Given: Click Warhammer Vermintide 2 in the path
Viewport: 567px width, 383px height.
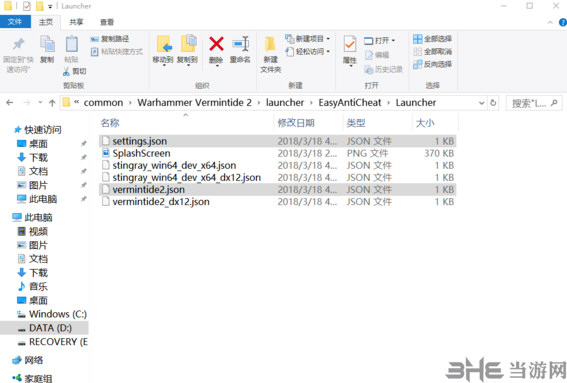Looking at the screenshot, I should coord(195,103).
